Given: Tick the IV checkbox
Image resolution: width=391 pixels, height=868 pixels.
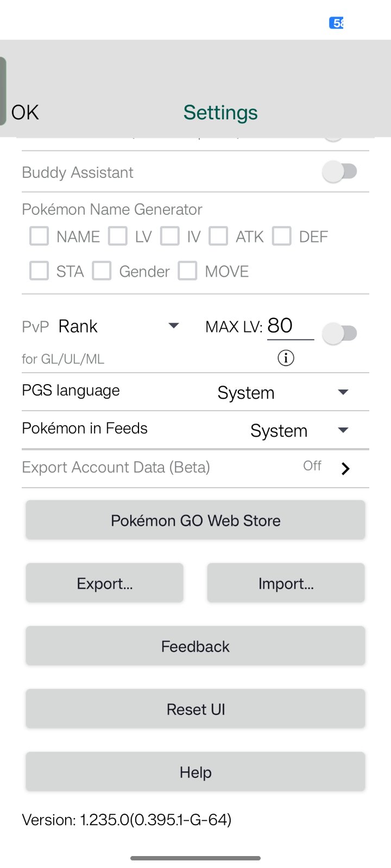Looking at the screenshot, I should (170, 237).
